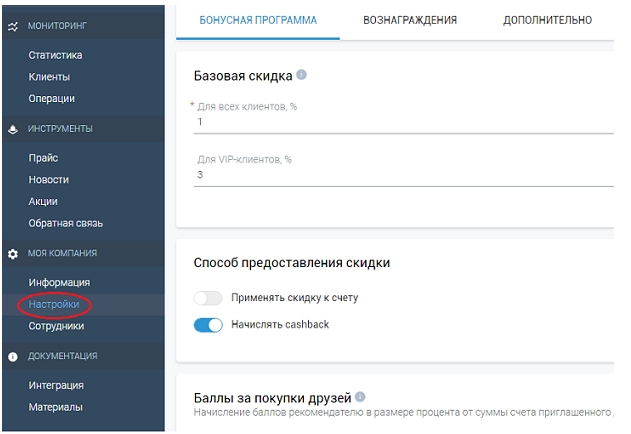Open the Дополнительно tab
The width and height of the screenshot is (631, 434).
click(547, 20)
